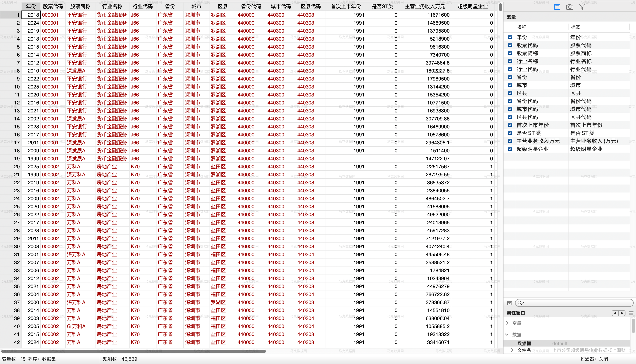Click the 主营业务收入 (万元) label text

(x=594, y=141)
